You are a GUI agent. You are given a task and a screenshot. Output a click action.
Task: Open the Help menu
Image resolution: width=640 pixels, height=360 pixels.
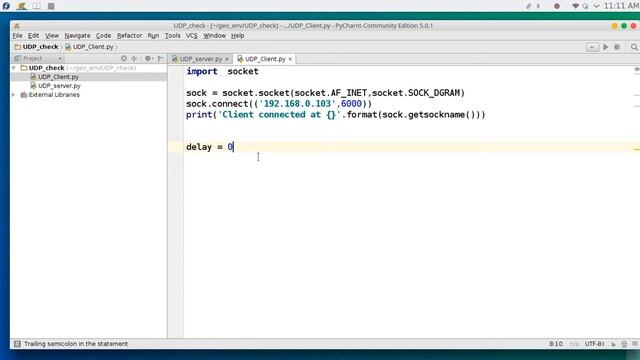tap(238, 36)
